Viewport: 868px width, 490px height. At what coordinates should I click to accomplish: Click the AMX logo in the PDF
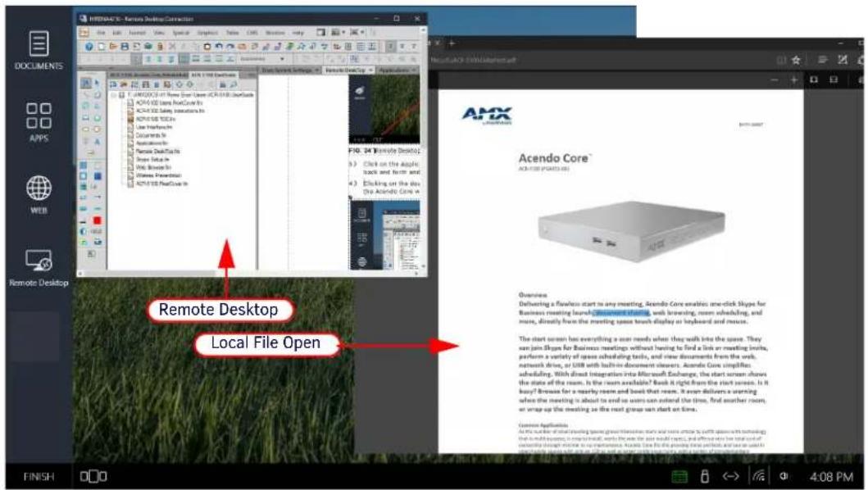487,116
